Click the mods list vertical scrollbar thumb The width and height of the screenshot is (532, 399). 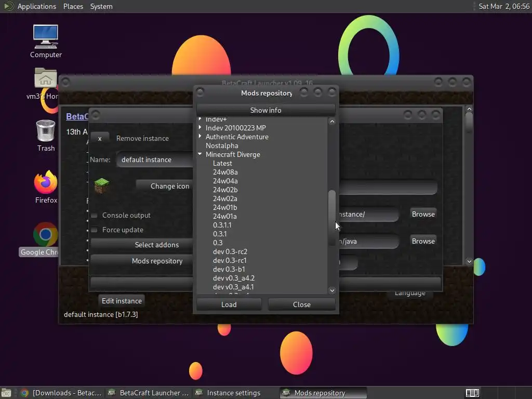[332, 218]
